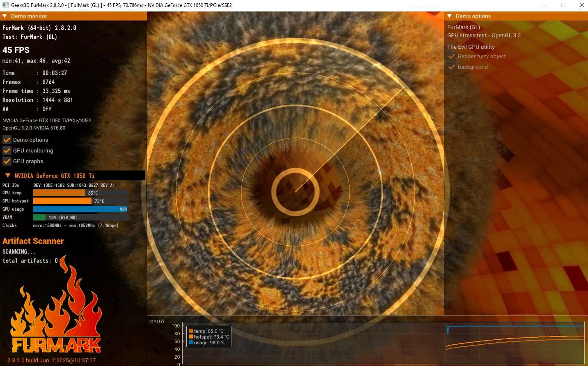Maximize the FurMark window
This screenshot has width=588, height=366.
tap(563, 5)
